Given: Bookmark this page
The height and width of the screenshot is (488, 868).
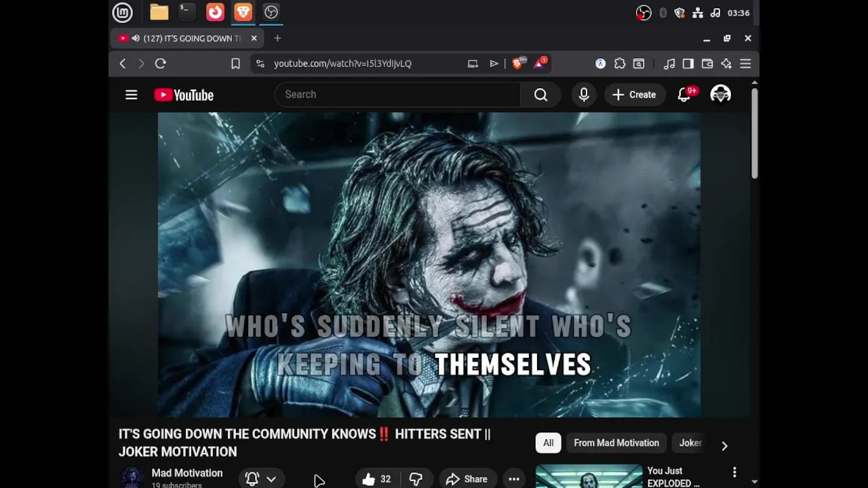Looking at the screenshot, I should coord(235,64).
